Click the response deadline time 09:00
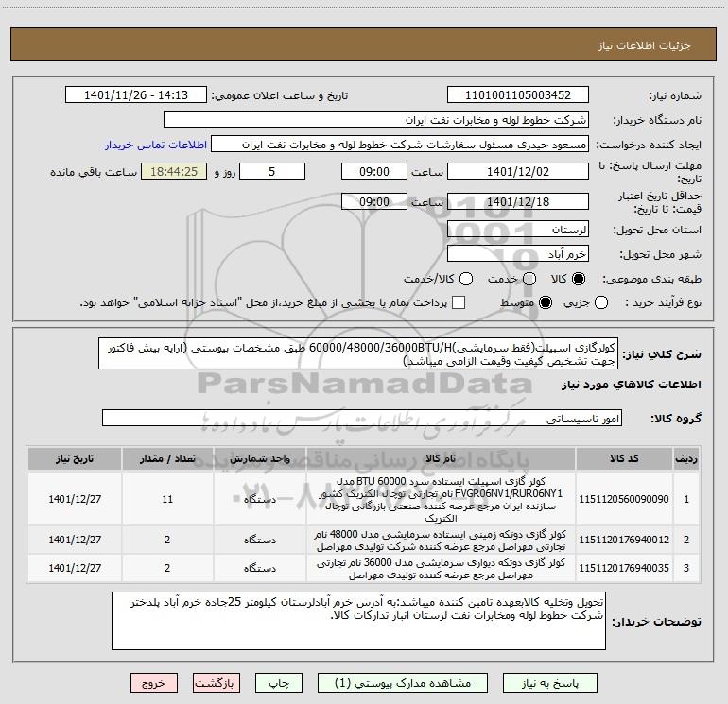Screen dimensions: 728x704 (374, 171)
